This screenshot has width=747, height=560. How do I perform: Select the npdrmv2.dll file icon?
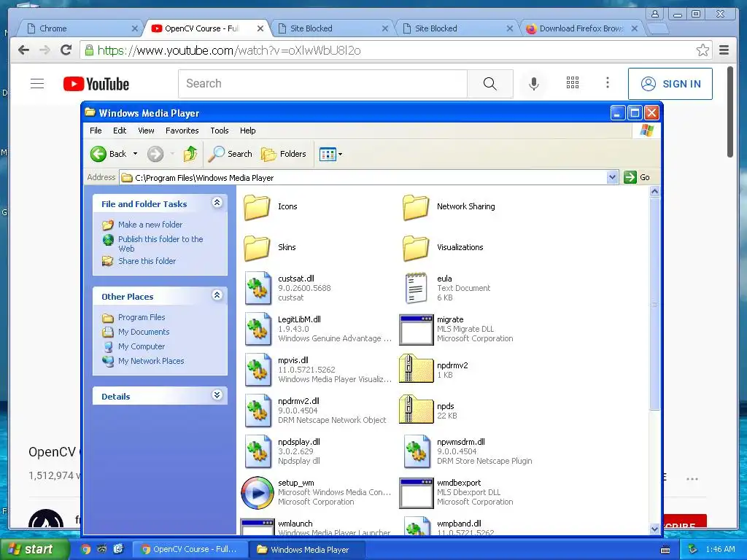coord(258,411)
